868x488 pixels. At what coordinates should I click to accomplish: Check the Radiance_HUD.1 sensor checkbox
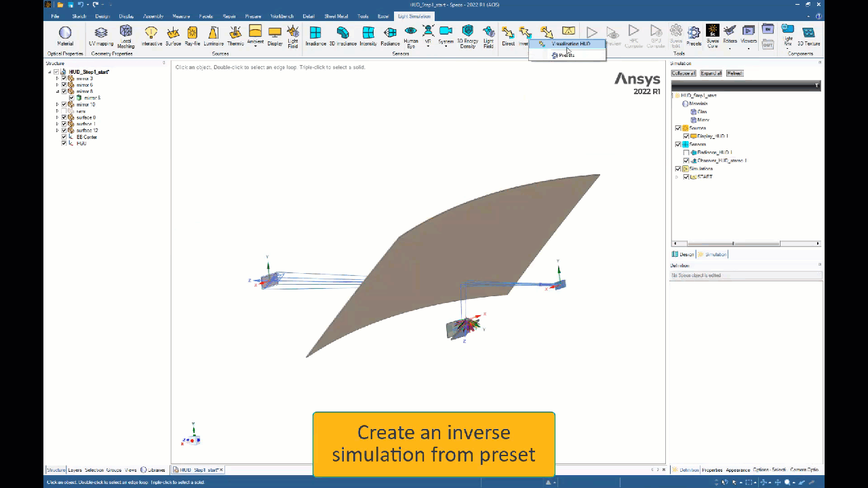pyautogui.click(x=686, y=152)
